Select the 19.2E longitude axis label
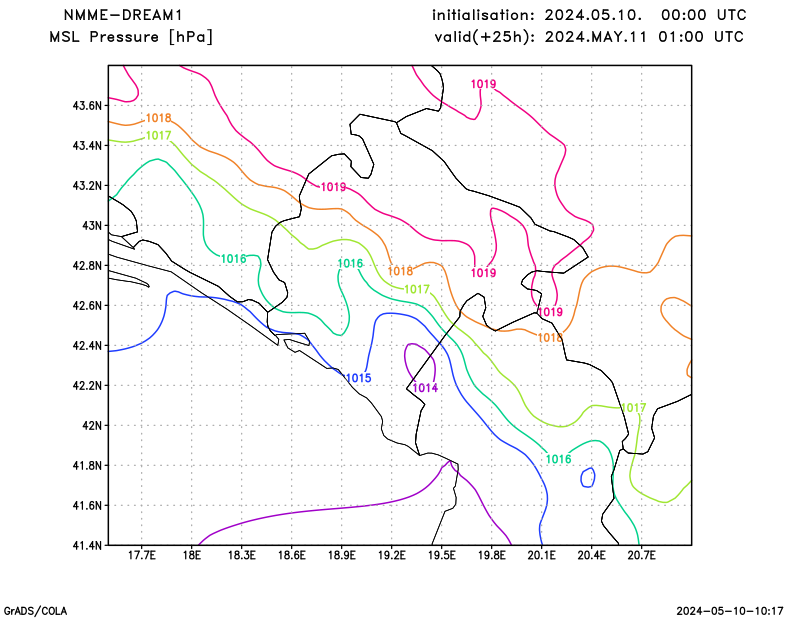800x618 pixels. (x=391, y=555)
